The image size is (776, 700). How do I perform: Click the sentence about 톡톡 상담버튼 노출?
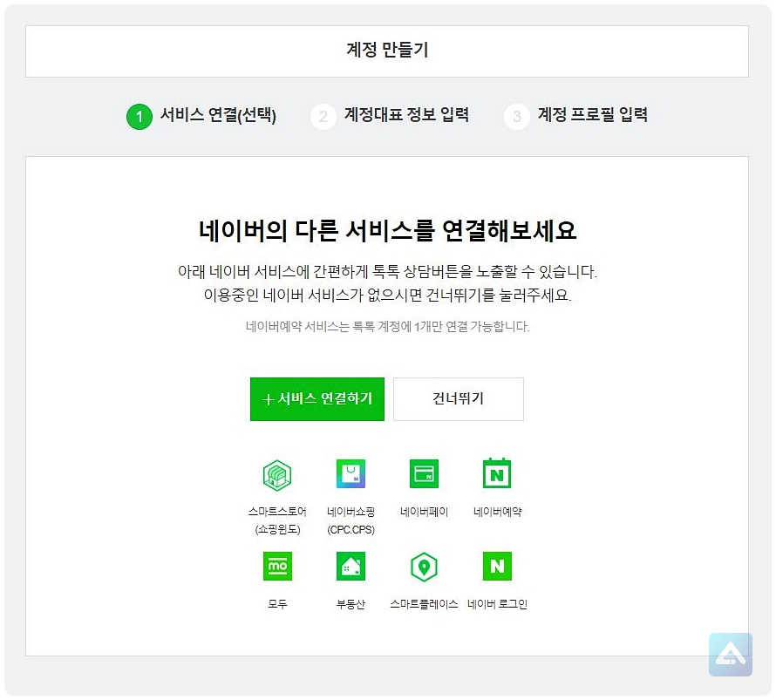tap(387, 272)
